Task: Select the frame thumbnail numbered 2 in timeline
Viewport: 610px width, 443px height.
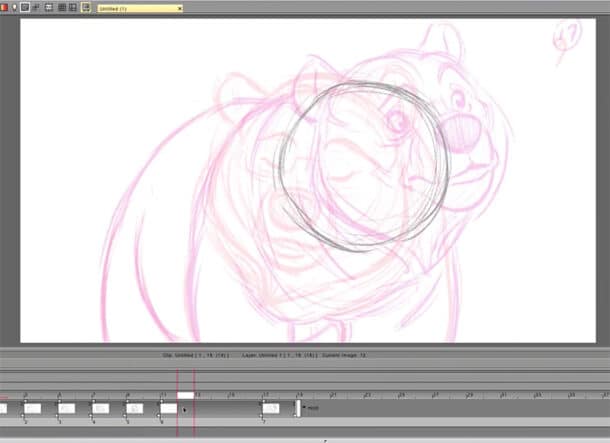Action: [x=32, y=408]
